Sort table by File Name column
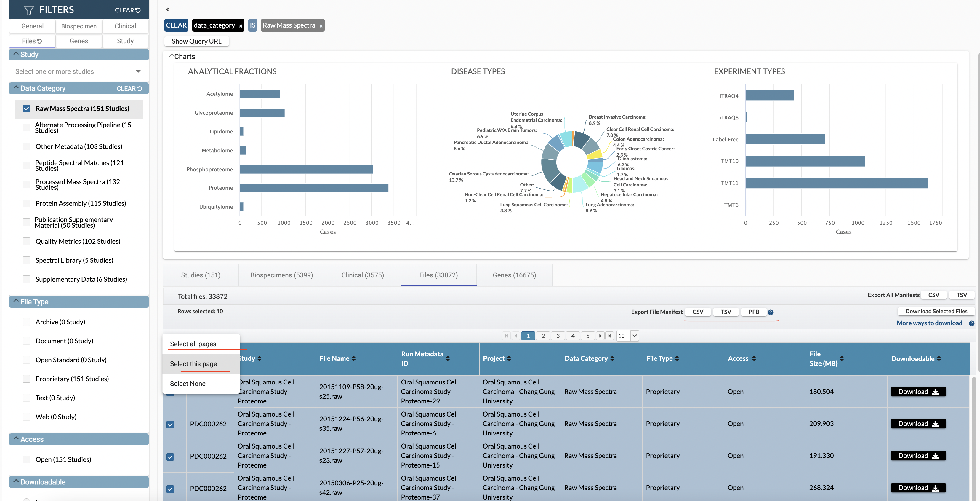The height and width of the screenshot is (501, 980). (x=354, y=359)
